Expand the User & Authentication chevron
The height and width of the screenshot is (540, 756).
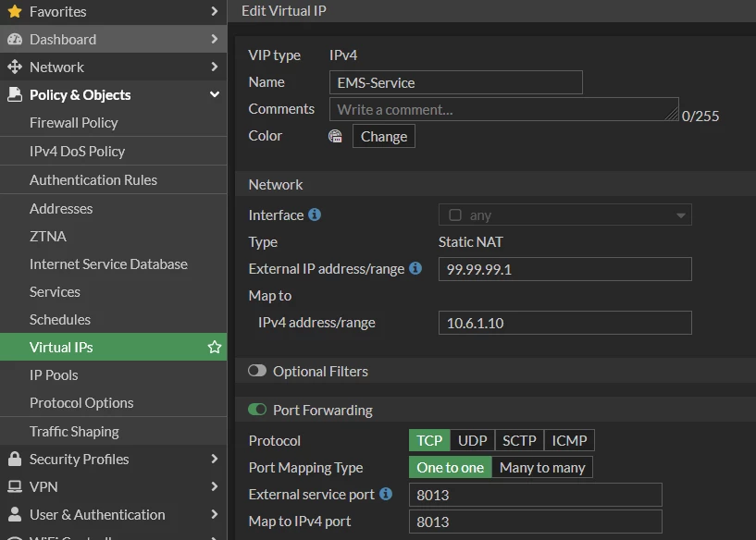pos(215,514)
